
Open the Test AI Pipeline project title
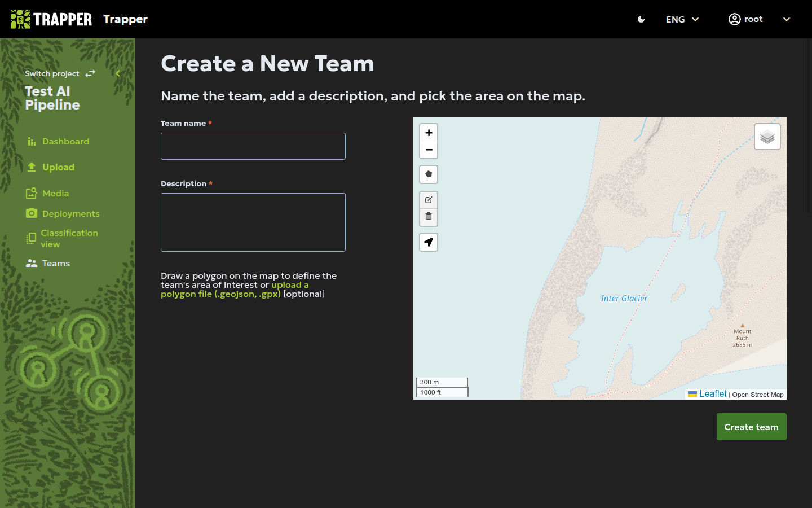point(52,98)
